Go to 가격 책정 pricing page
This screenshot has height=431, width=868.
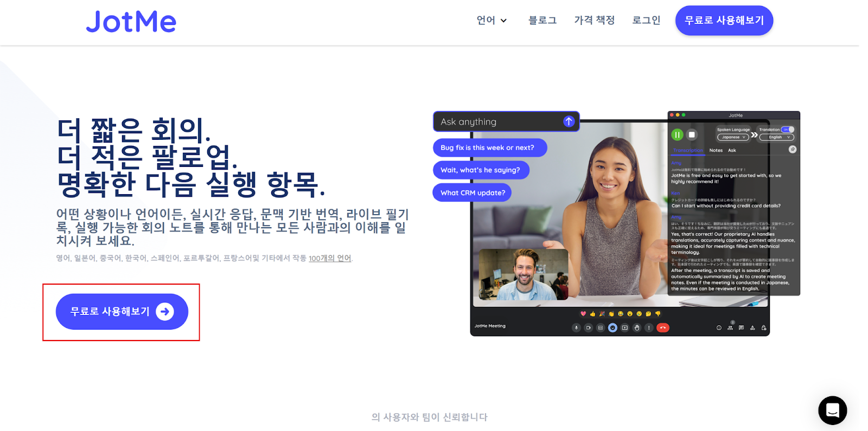(x=595, y=21)
